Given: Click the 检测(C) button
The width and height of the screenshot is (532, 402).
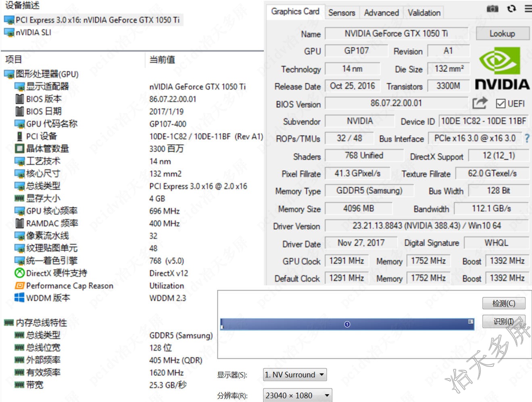Looking at the screenshot, I should pyautogui.click(x=504, y=303).
